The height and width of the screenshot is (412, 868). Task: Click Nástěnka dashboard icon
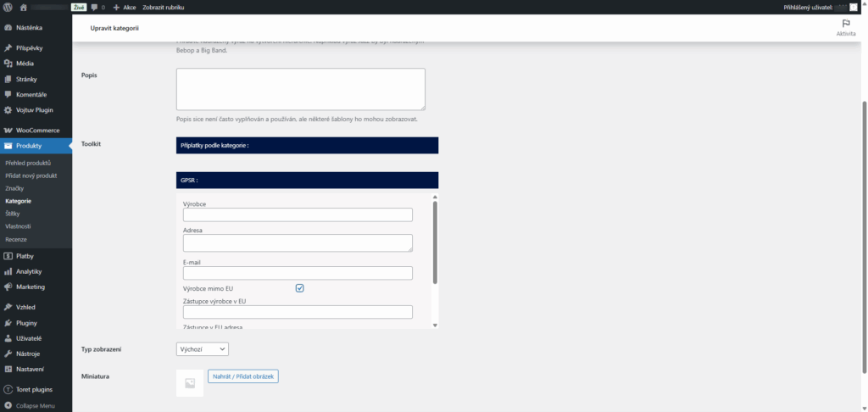point(8,28)
